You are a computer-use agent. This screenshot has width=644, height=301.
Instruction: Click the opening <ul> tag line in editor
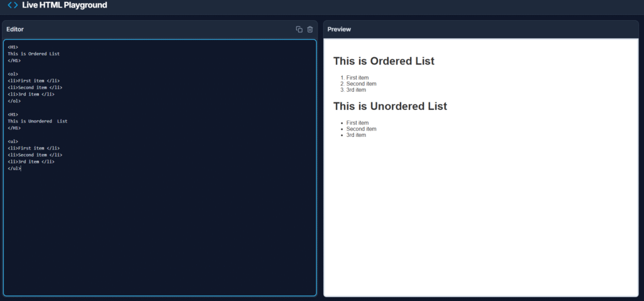[13, 141]
